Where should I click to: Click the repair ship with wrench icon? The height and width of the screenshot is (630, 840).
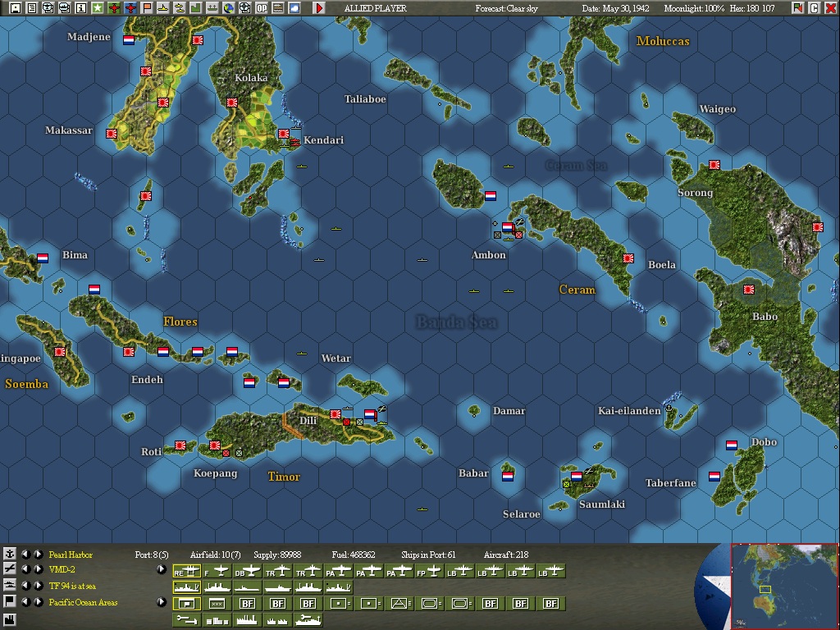[x=308, y=620]
